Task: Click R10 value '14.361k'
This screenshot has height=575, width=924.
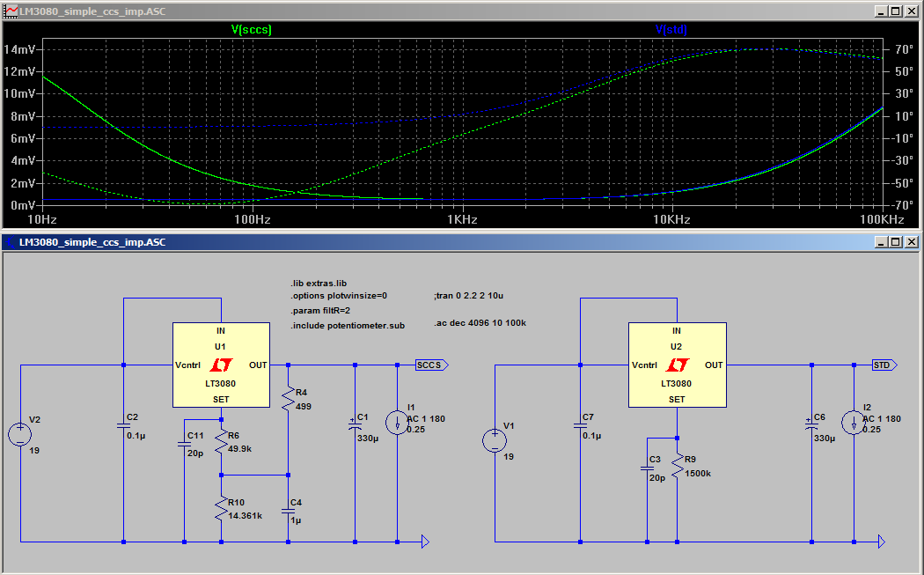Action: tap(246, 515)
